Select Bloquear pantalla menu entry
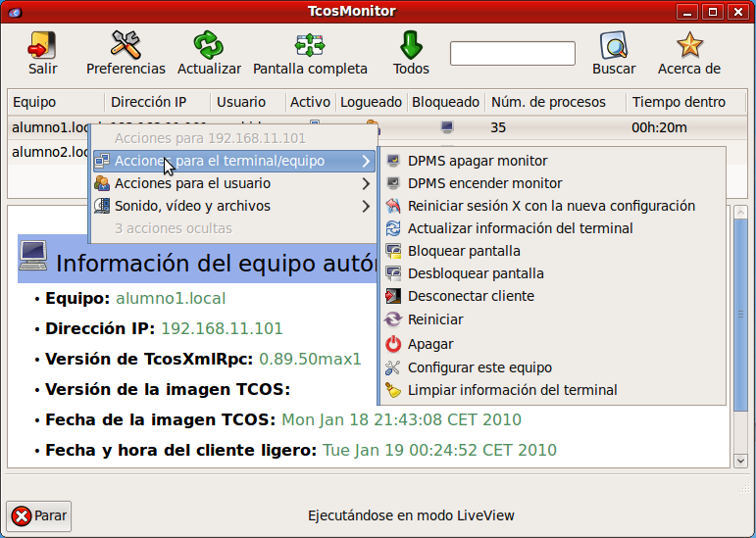756x538 pixels. tap(464, 251)
